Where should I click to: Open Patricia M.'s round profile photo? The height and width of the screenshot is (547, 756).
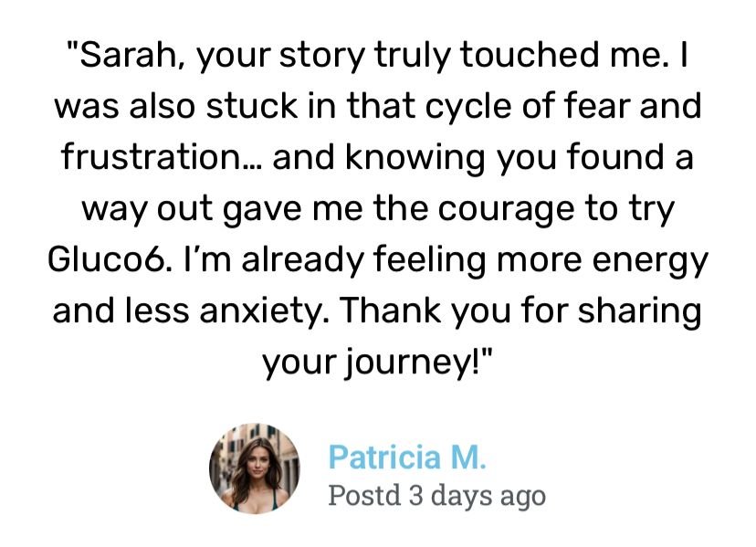tap(254, 468)
